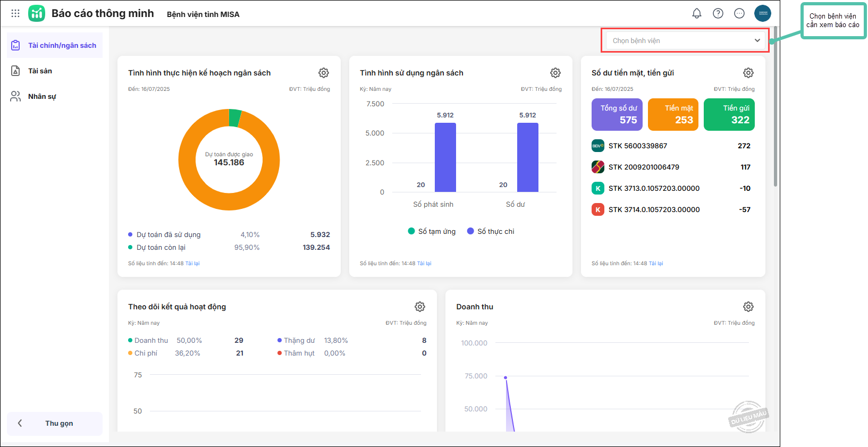The image size is (868, 447).
Task: Open the app launcher grid icon
Action: [x=15, y=13]
